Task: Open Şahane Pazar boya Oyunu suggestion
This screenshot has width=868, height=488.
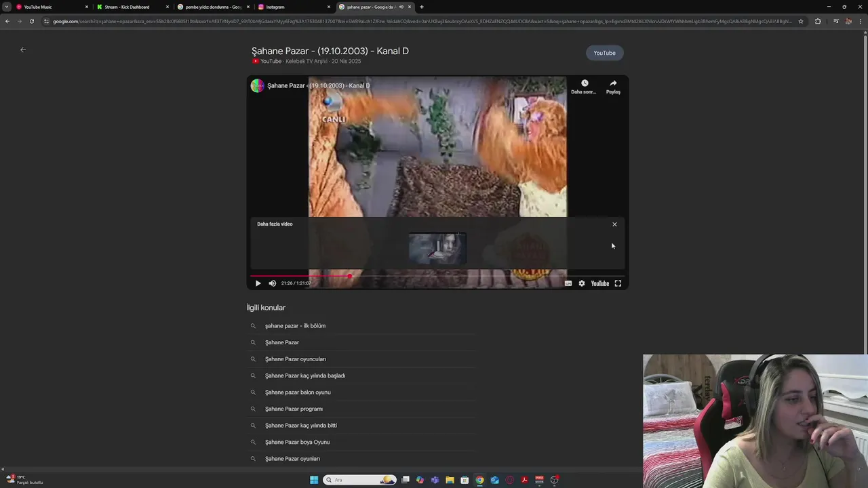Action: [297, 442]
